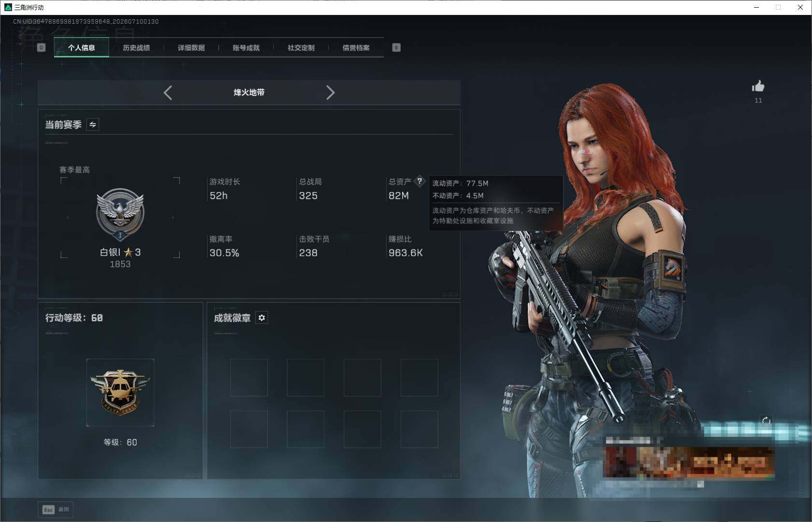This screenshot has width=812, height=522.
Task: Click the 击败干员 label
Action: point(314,239)
